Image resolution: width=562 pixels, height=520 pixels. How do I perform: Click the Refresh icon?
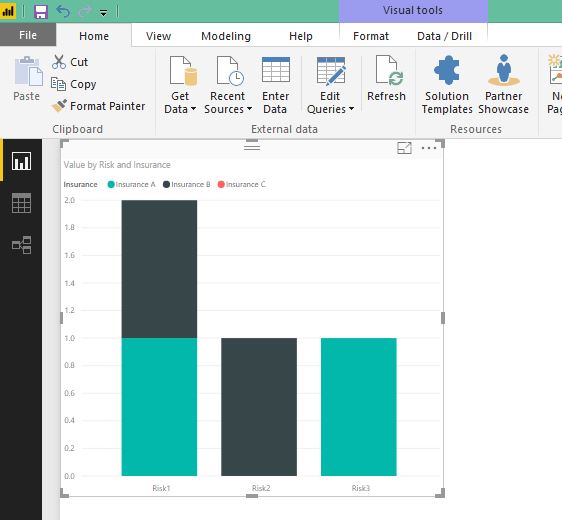pyautogui.click(x=389, y=71)
